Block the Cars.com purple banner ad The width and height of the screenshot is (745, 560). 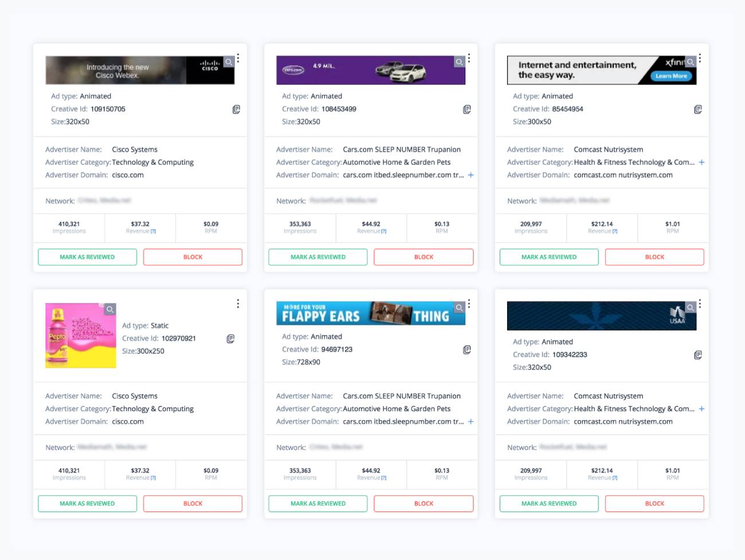pos(424,257)
